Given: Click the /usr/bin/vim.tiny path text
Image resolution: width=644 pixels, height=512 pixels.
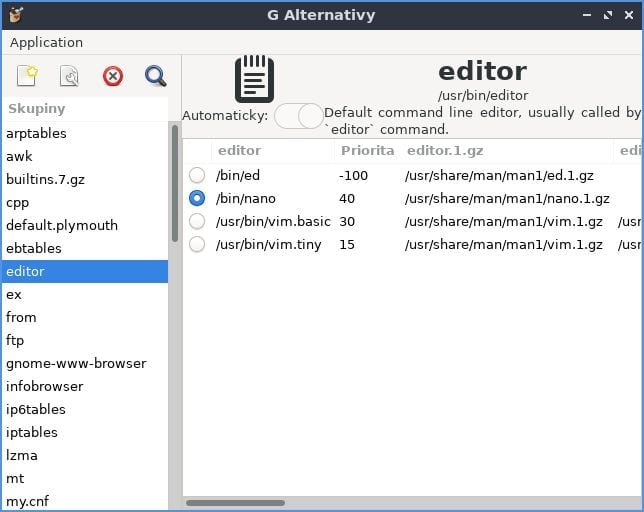Looking at the screenshot, I should pyautogui.click(x=269, y=245).
